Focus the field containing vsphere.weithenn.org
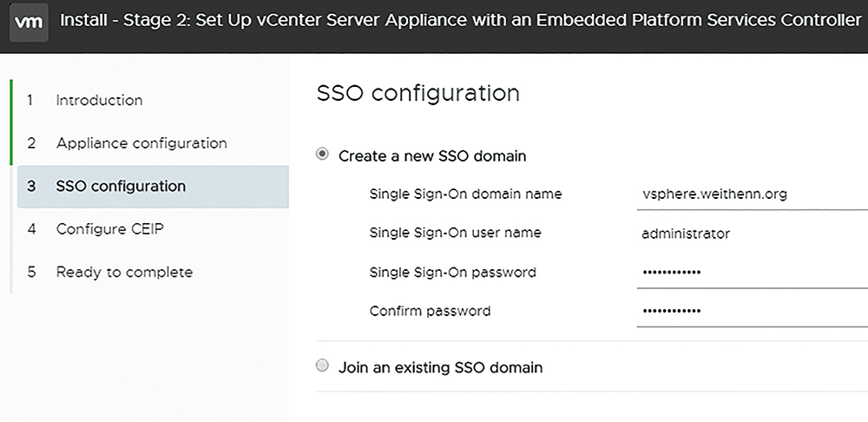Viewport: 868px width, 422px height. pos(753,195)
